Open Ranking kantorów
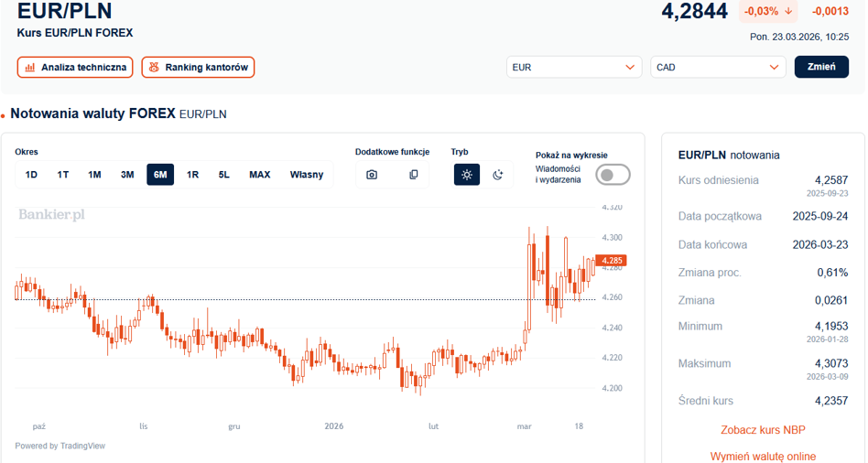Viewport: 868px width, 463px height. (x=198, y=68)
